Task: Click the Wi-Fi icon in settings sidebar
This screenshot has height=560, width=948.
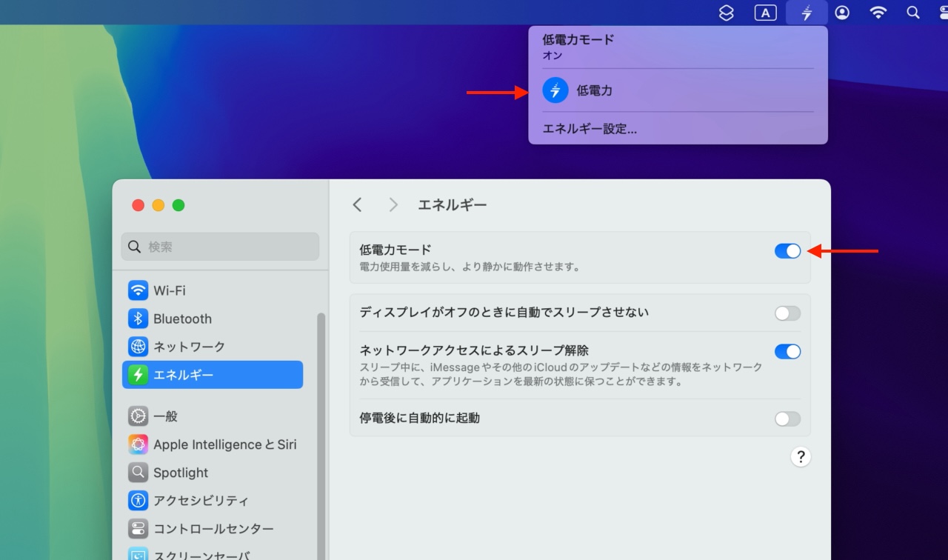Action: (138, 290)
